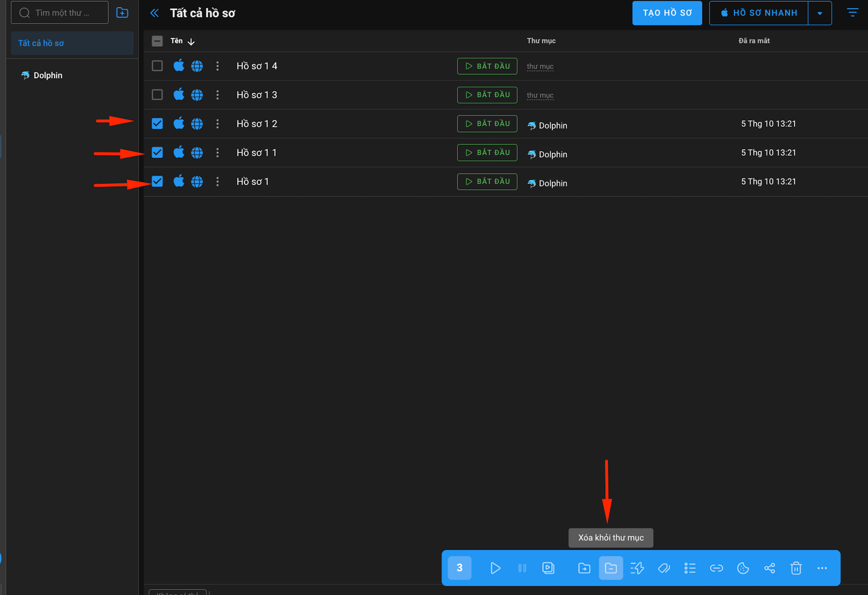Viewport: 868px width, 595px height.
Task: Click the script run icon in toolbar
Action: tap(548, 568)
